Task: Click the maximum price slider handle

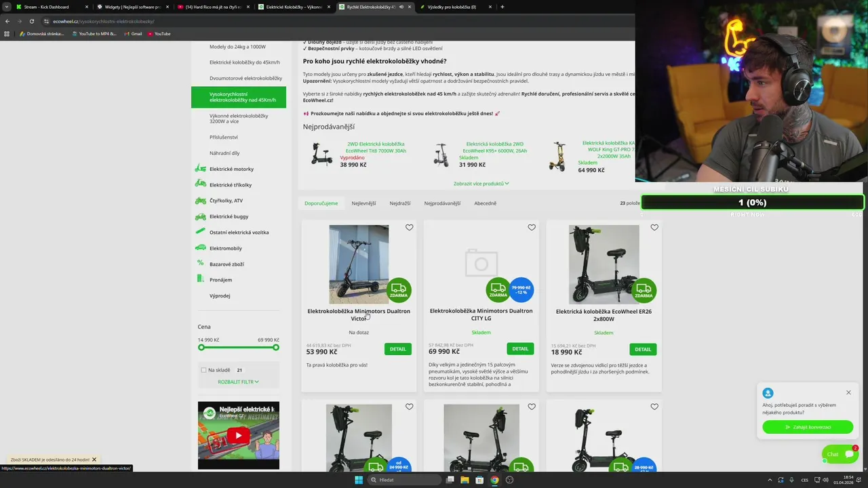Action: [x=276, y=347]
